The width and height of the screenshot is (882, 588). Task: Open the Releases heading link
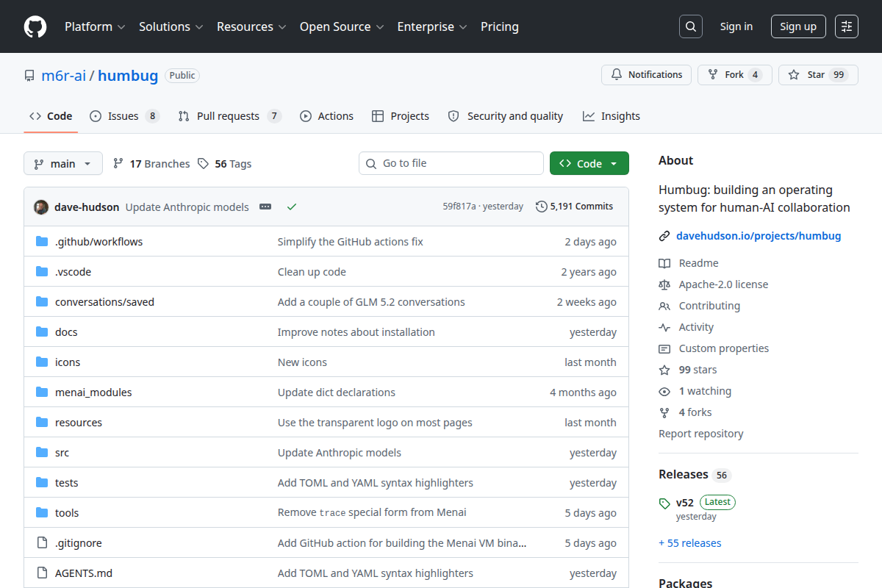click(x=694, y=475)
